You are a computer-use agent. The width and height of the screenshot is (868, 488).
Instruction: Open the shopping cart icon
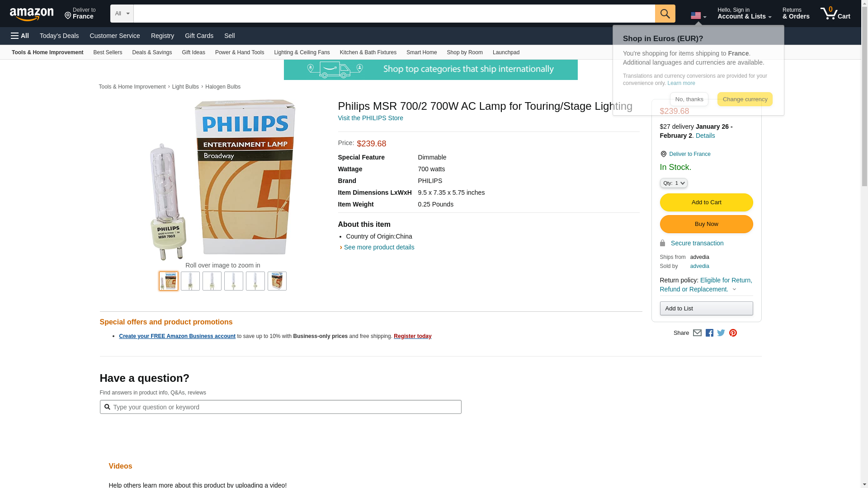pyautogui.click(x=835, y=14)
